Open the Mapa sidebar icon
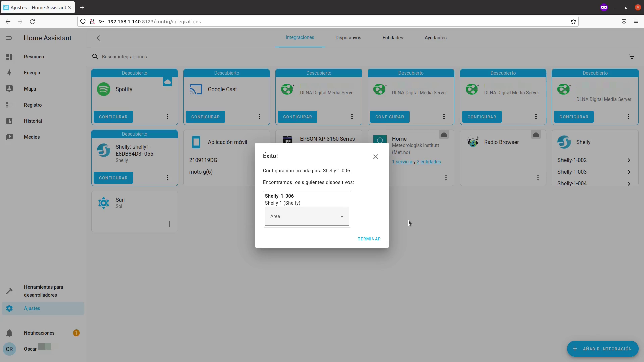Screen dimensions: 644x362 [9, 89]
